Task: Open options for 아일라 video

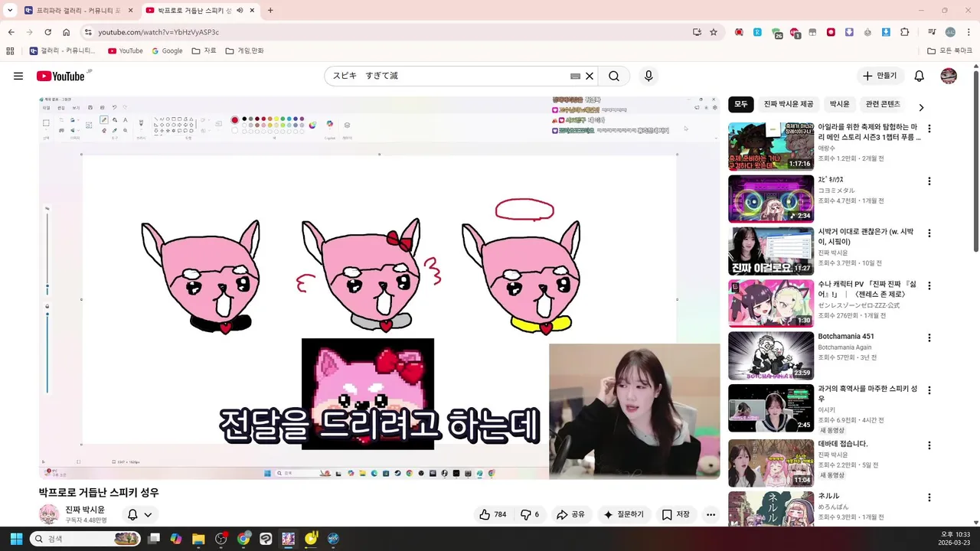Action: click(x=929, y=129)
